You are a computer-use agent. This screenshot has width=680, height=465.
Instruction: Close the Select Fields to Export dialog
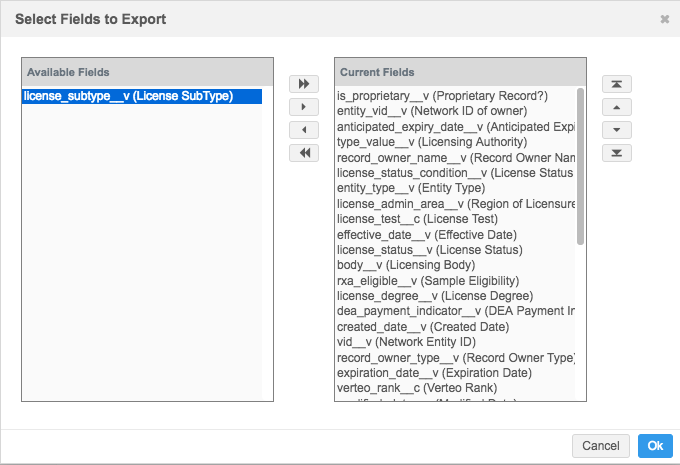pos(665,19)
